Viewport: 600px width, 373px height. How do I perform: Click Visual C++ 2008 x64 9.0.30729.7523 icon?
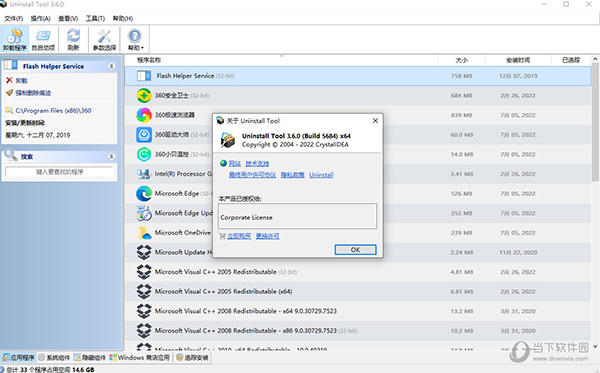[144, 311]
